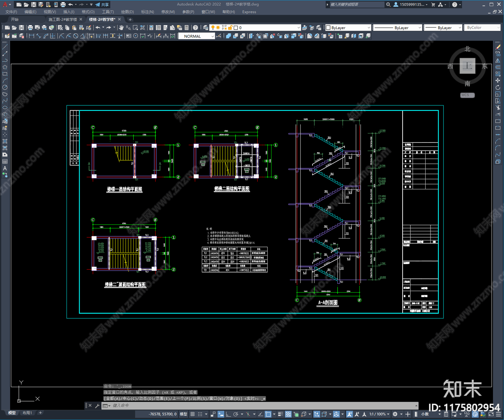The width and height of the screenshot is (504, 420).
Task: Click the Pan hand tool icon
Action: tap(121, 28)
